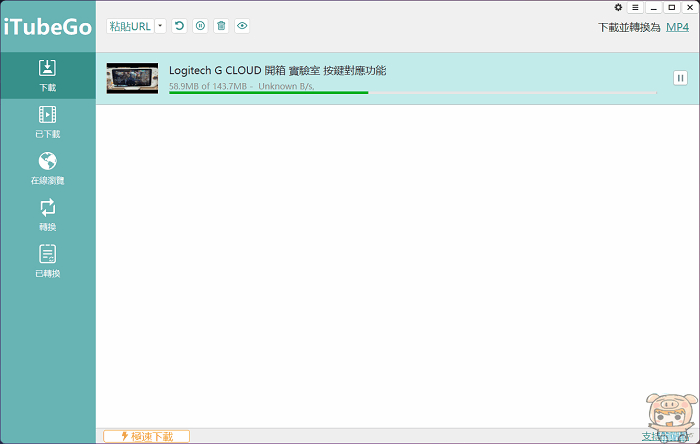Expand the 粘貼URL dropdown arrow
Screen dimensions: 700x444
pyautogui.click(x=160, y=26)
